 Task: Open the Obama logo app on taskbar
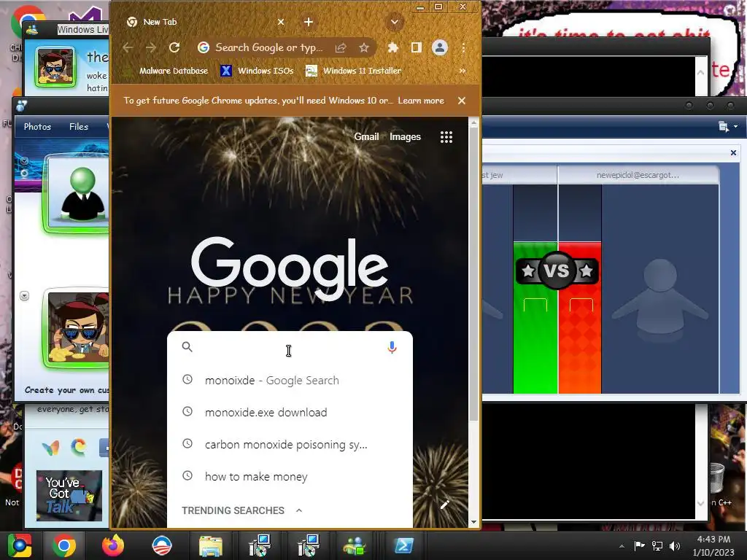(161, 545)
